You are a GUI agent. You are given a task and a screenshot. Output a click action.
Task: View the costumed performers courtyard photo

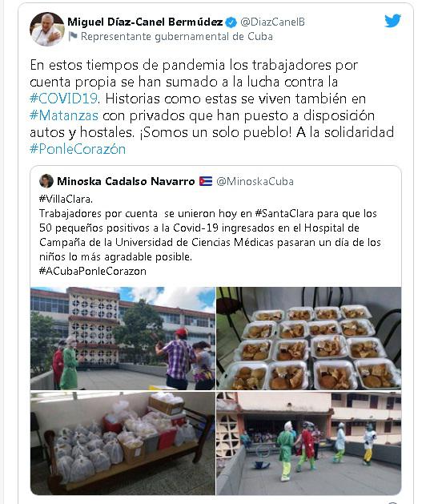[x=308, y=443]
